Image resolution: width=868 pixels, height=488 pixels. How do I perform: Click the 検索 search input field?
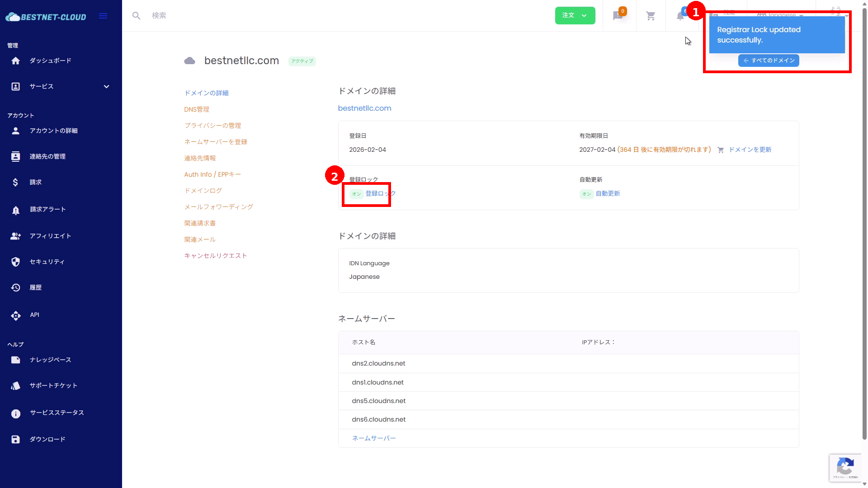[271, 16]
